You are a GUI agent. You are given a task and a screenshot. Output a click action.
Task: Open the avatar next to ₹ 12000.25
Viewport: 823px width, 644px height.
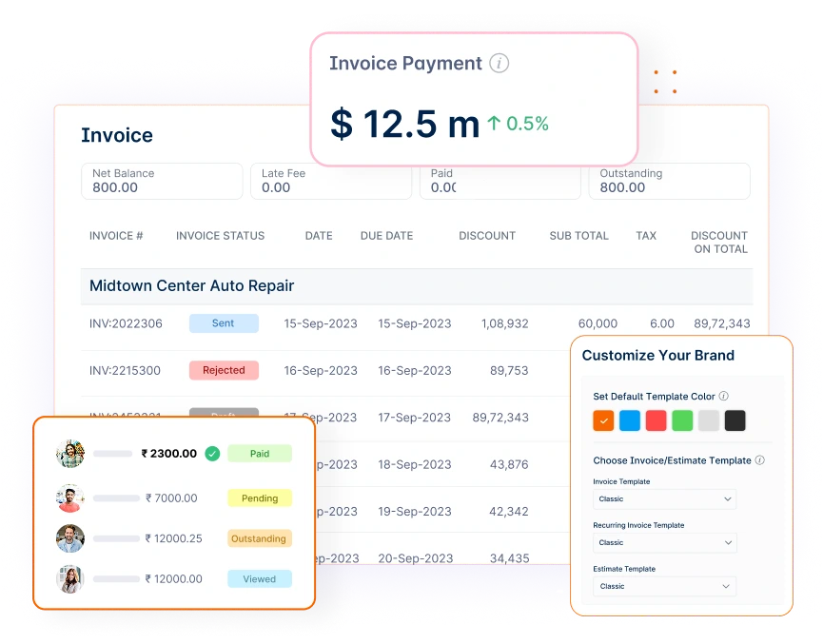coord(70,538)
